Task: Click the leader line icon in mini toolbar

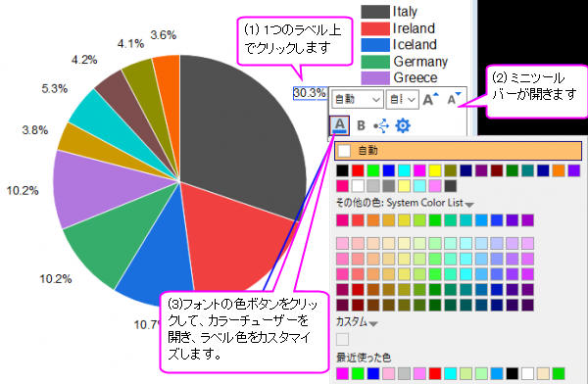Action: [382, 126]
